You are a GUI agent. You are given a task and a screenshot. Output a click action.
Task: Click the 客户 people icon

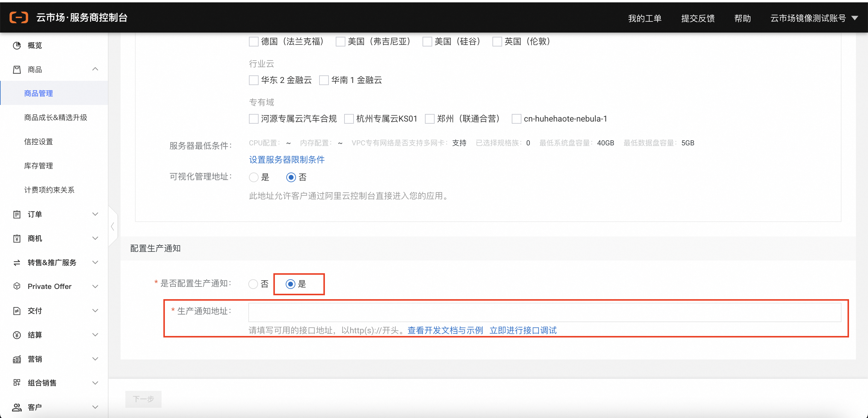pos(17,407)
